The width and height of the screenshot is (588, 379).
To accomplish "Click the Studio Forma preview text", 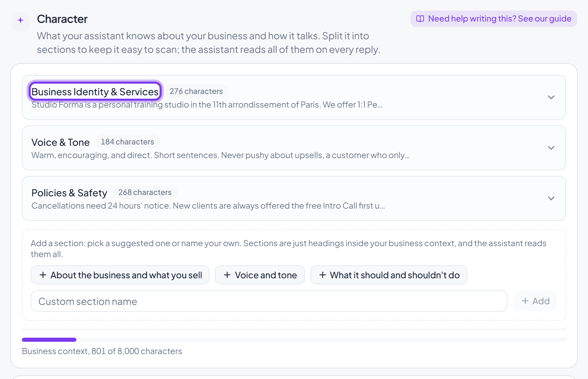I will click(x=207, y=105).
